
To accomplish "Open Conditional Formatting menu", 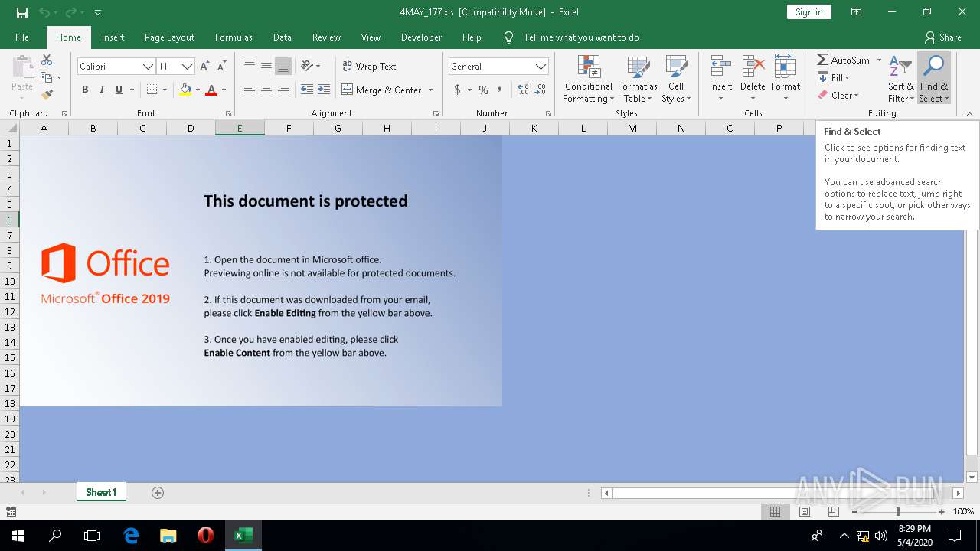I will [x=588, y=79].
